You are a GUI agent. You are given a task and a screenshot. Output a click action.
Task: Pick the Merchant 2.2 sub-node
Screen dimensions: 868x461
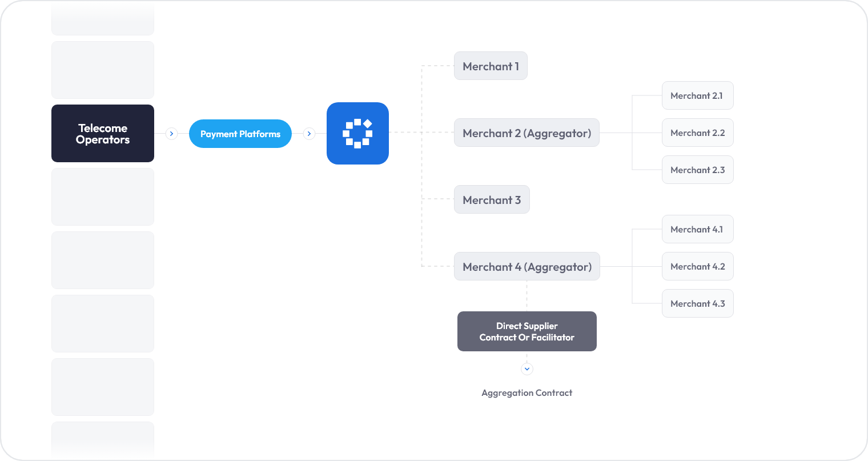point(697,133)
